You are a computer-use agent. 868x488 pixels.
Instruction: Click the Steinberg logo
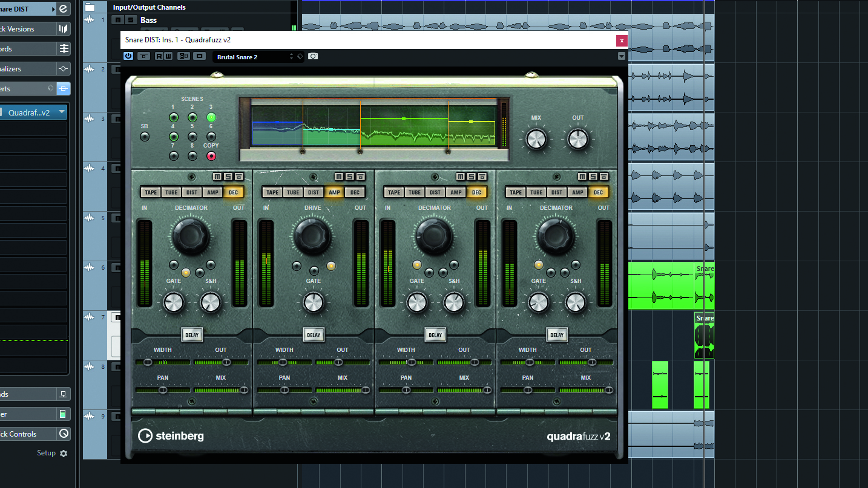pos(171,435)
